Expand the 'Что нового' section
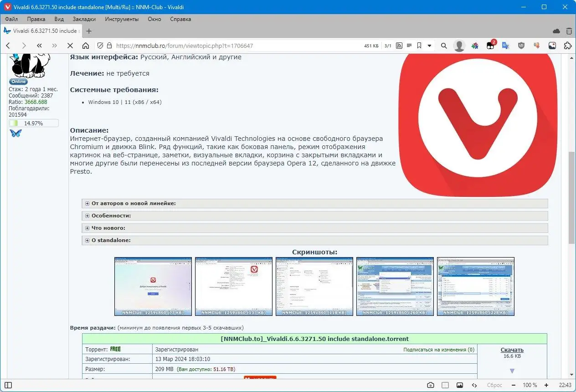The height and width of the screenshot is (392, 576). tap(315, 228)
